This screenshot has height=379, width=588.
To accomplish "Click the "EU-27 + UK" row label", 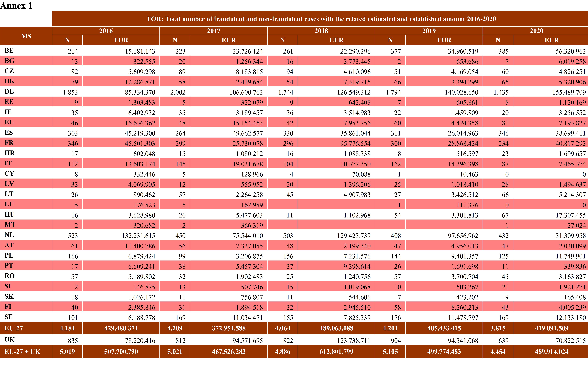I will [22, 351].
